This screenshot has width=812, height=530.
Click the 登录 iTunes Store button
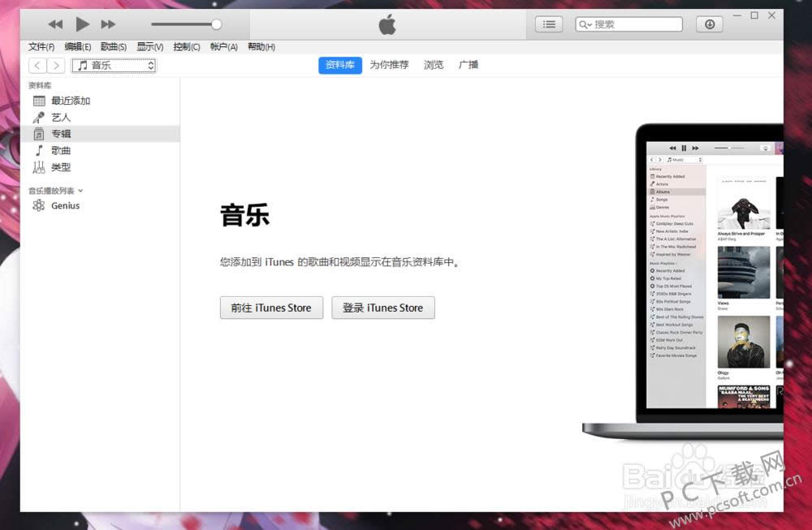(x=382, y=308)
